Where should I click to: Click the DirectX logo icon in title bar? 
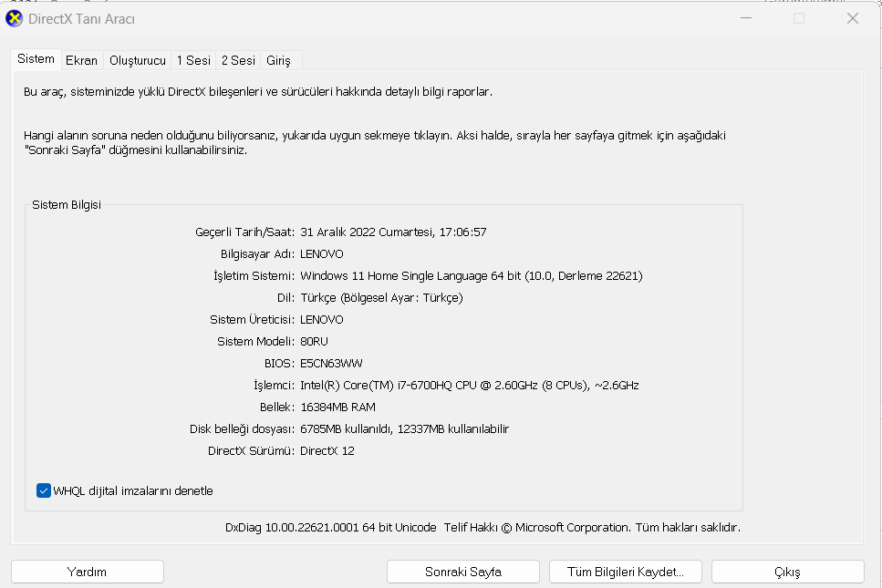click(14, 18)
